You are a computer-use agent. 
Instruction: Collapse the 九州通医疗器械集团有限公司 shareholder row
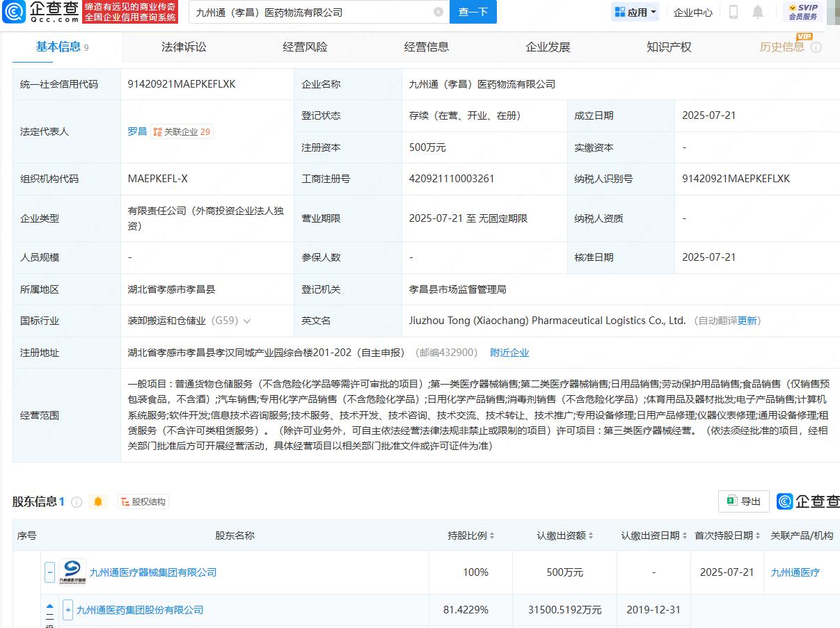pos(50,572)
